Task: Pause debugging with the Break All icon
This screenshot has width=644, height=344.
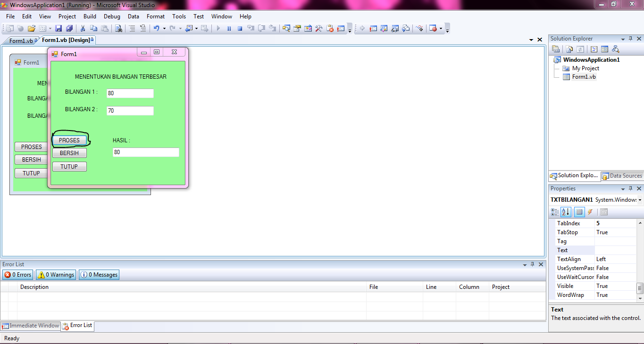Action: point(229,28)
